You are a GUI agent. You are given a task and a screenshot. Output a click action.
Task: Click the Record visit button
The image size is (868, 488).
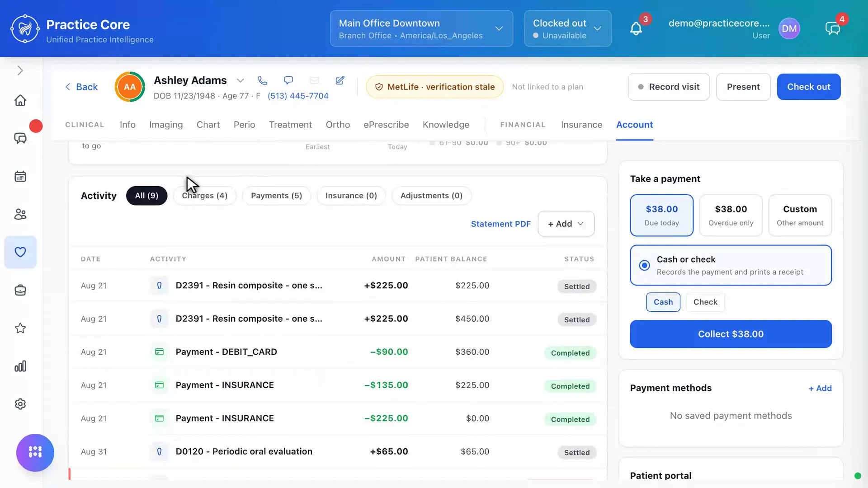(x=669, y=87)
